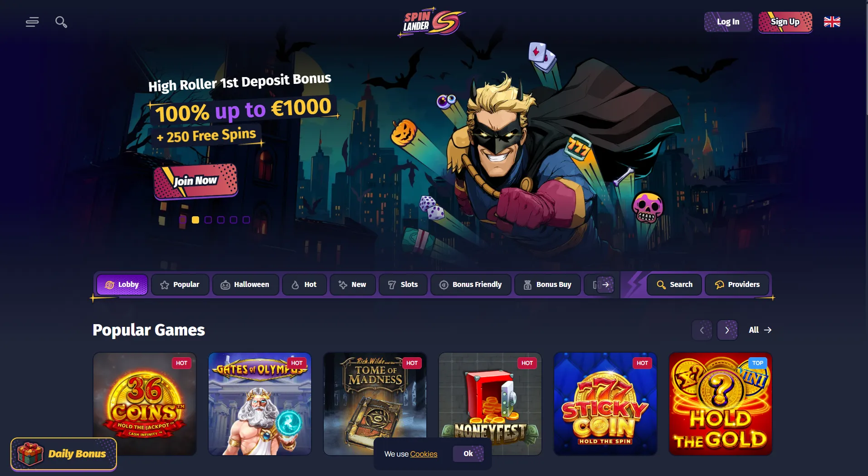Image resolution: width=868 pixels, height=476 pixels.
Task: Click the Sign Up button
Action: 785,22
